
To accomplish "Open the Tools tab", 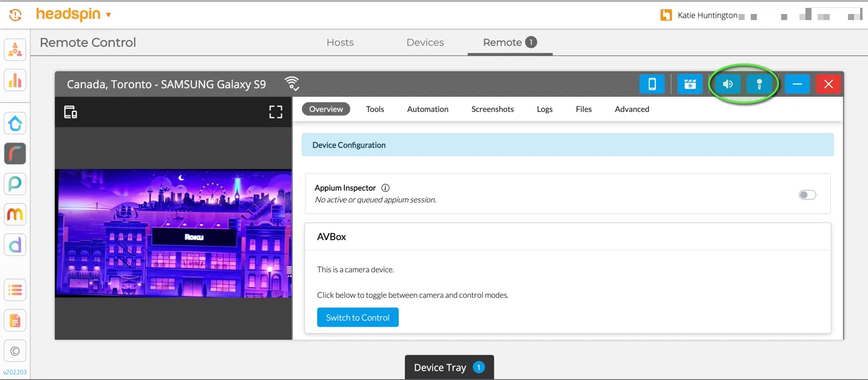I will 375,109.
